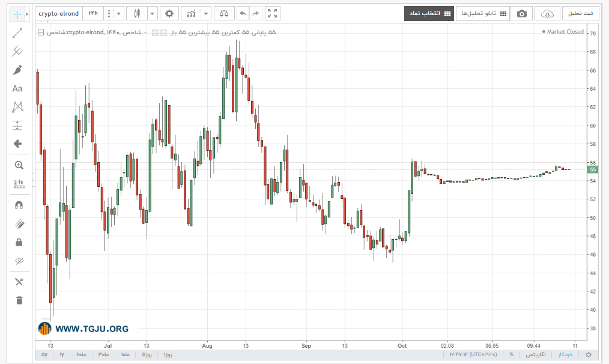Open chart properties via the top gear icon
The width and height of the screenshot is (609, 364).
point(169,14)
